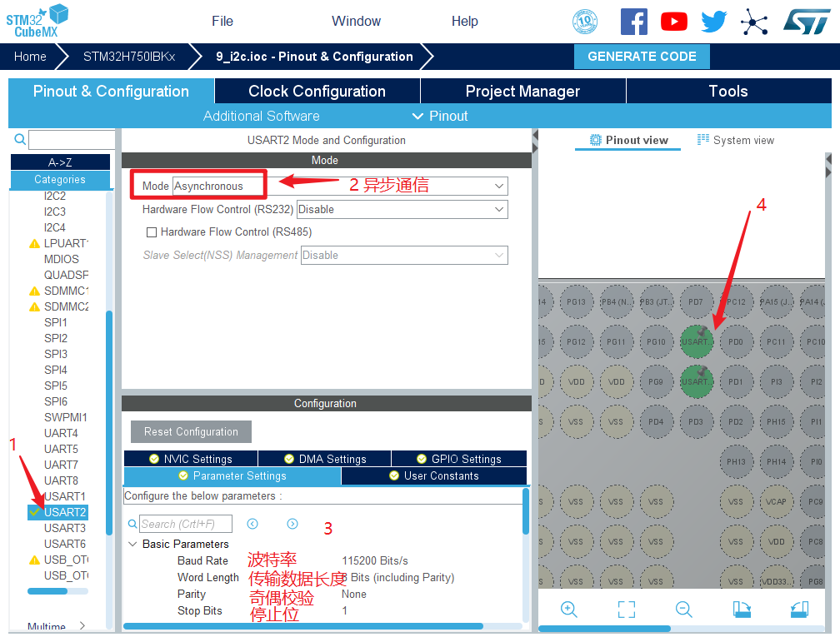Click the Facebook icon
The width and height of the screenshot is (840, 642).
coord(634,22)
